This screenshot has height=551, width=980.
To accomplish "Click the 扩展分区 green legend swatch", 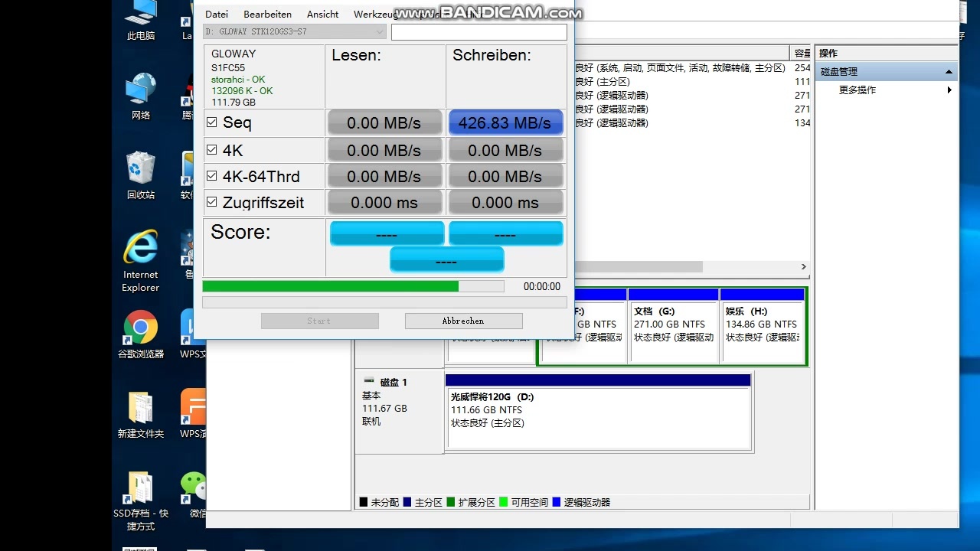I will pos(451,502).
